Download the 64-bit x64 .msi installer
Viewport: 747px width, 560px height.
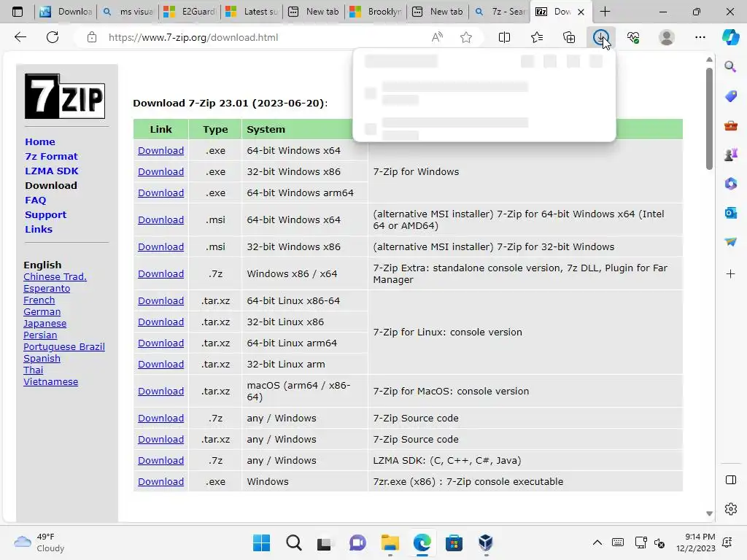click(x=160, y=220)
